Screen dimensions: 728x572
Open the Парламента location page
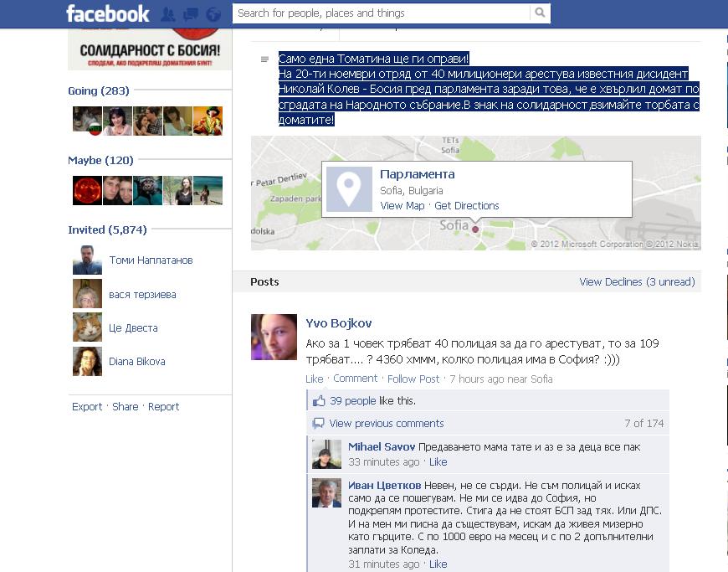pyautogui.click(x=417, y=174)
